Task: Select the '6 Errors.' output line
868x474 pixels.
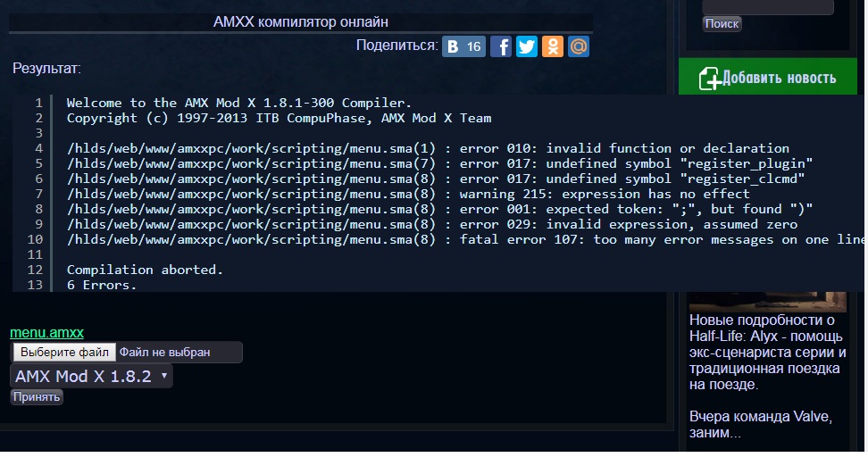Action: click(x=101, y=285)
